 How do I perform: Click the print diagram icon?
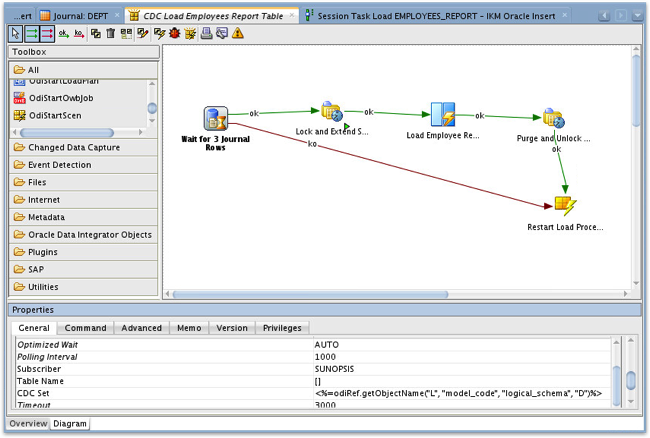206,33
